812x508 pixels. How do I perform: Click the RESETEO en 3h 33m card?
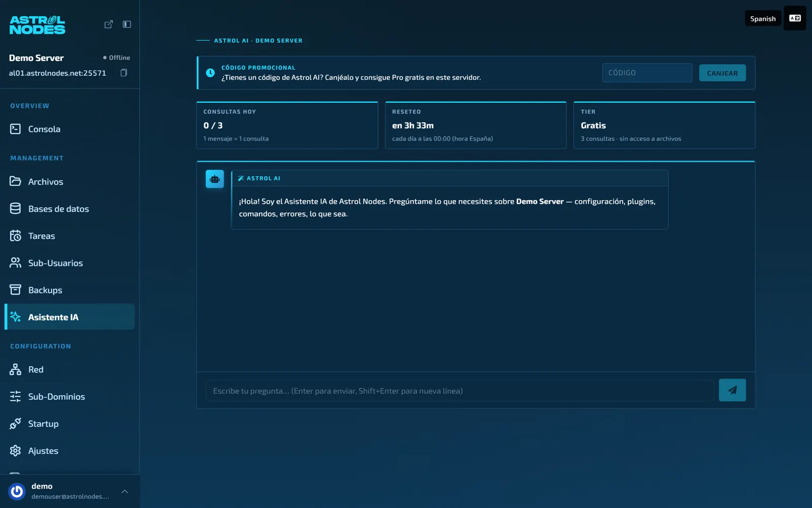tap(476, 125)
